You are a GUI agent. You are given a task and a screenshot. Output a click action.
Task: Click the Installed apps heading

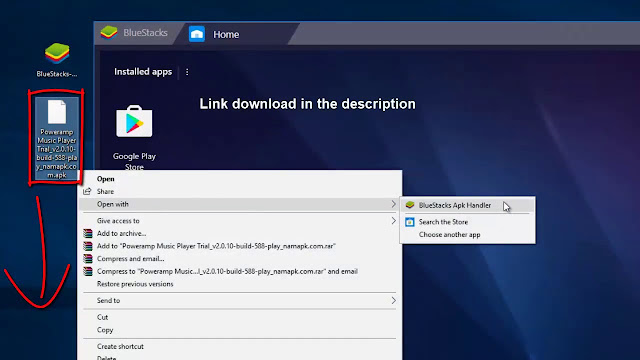143,72
